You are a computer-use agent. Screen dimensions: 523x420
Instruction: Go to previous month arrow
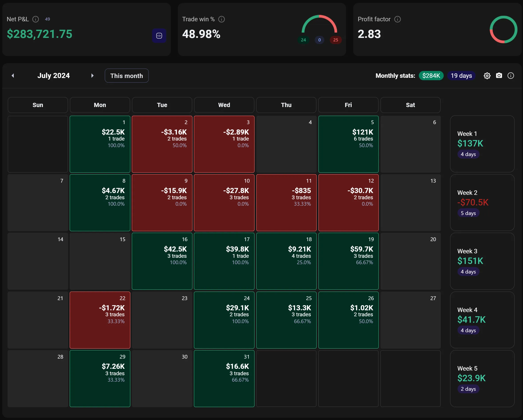pyautogui.click(x=13, y=76)
